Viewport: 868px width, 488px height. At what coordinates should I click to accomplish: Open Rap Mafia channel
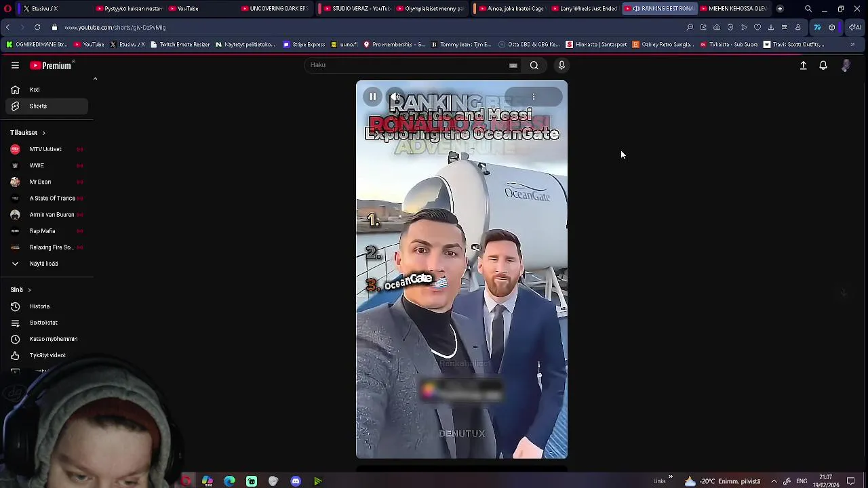(47, 230)
